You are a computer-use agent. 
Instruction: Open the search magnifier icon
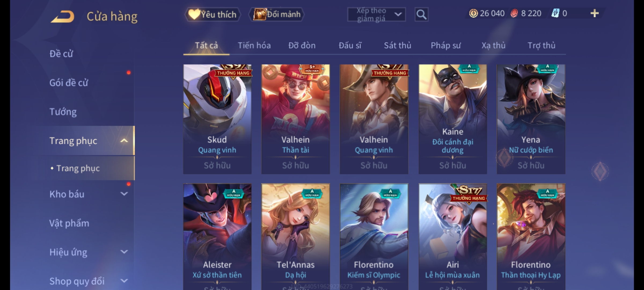click(421, 15)
